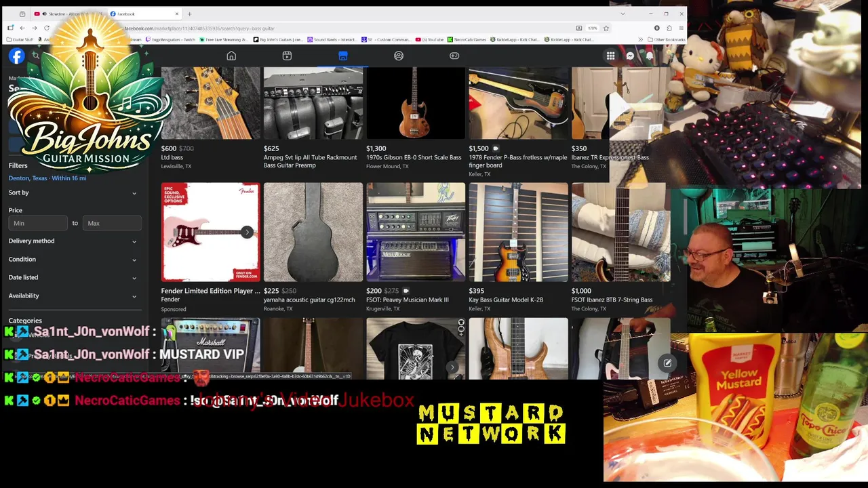Screen dimensions: 868x488
Task: Open the black guitar case photo thumbnail
Action: [313, 232]
